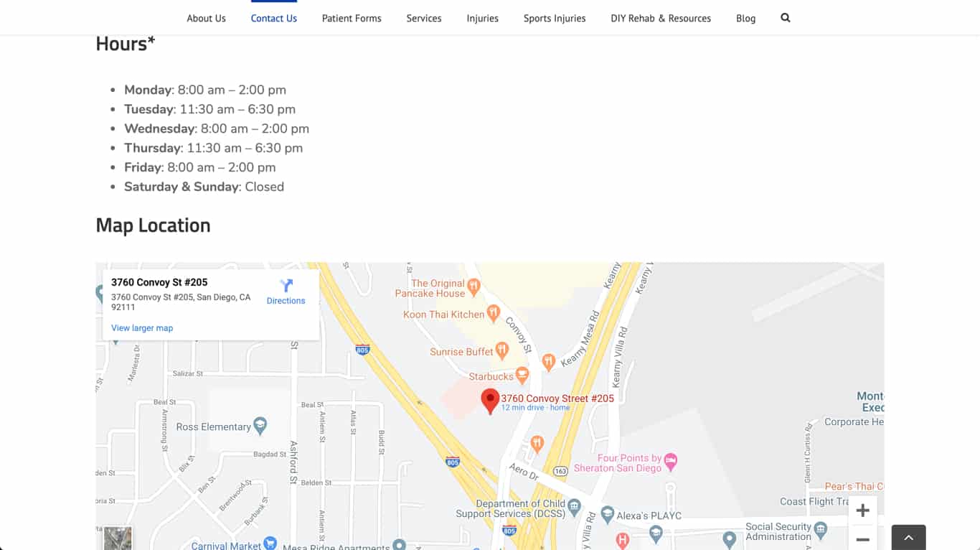The width and height of the screenshot is (980, 550).
Task: Open the search magnifier icon in navigation
Action: point(786,18)
